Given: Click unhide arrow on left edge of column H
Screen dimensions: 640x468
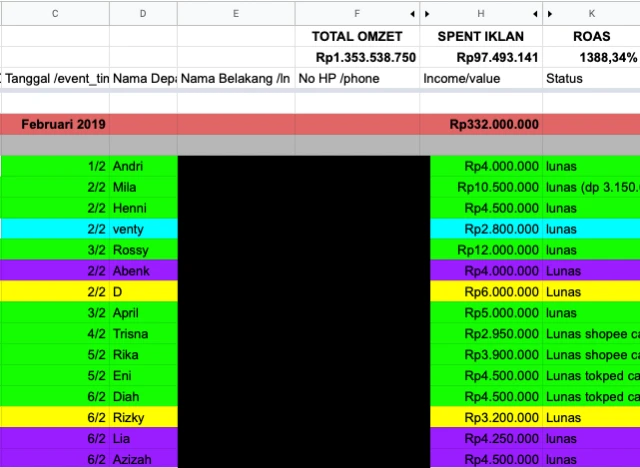Looking at the screenshot, I should coord(428,13).
